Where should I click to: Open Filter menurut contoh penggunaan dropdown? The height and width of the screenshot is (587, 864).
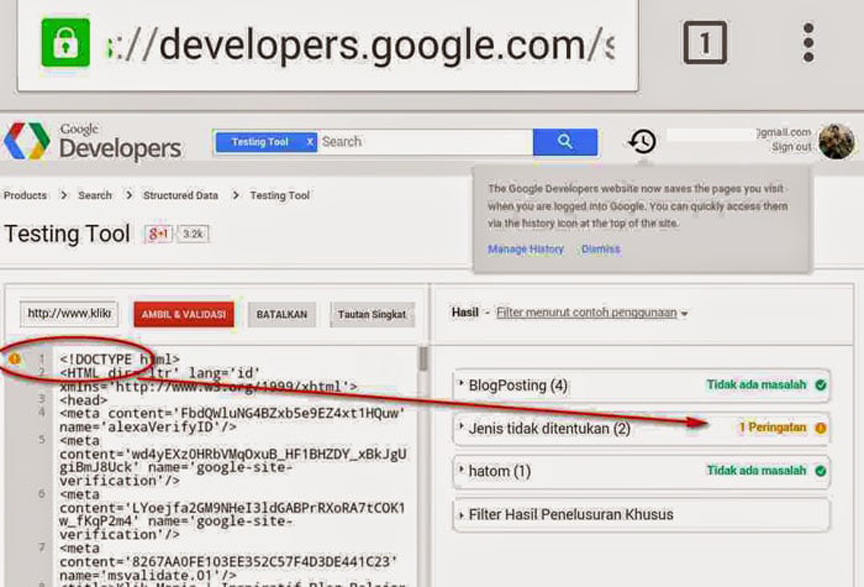(592, 313)
